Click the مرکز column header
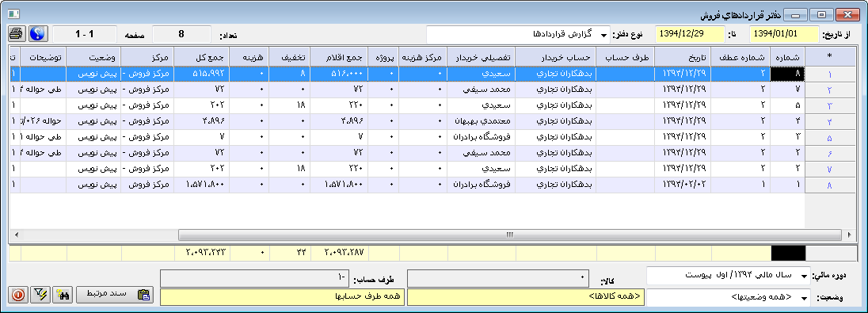The image size is (868, 313). (147, 57)
